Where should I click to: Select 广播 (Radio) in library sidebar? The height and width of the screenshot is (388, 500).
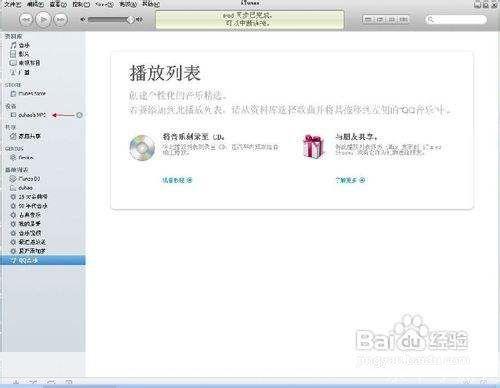click(x=20, y=72)
